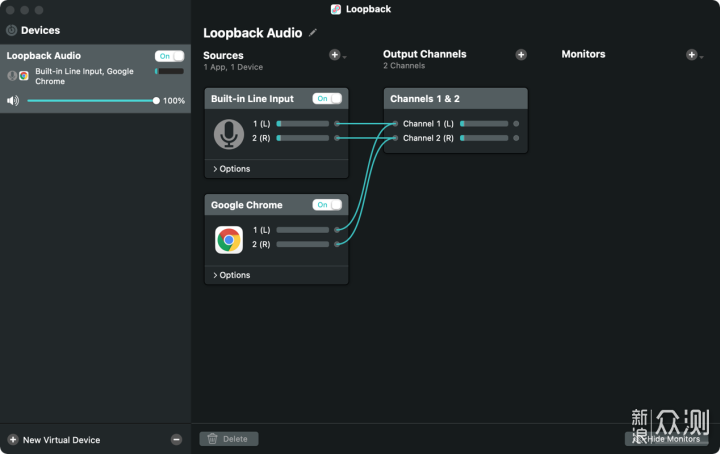Click the plus icon for New Virtual Device

(13, 440)
